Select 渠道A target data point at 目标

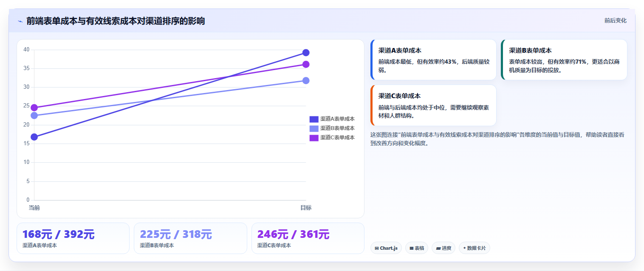(306, 53)
